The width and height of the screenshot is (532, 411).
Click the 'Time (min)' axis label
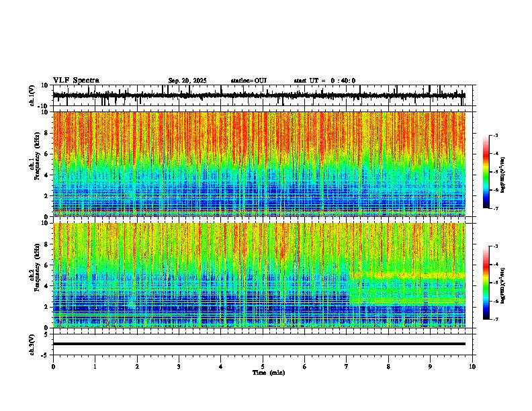[269, 373]
